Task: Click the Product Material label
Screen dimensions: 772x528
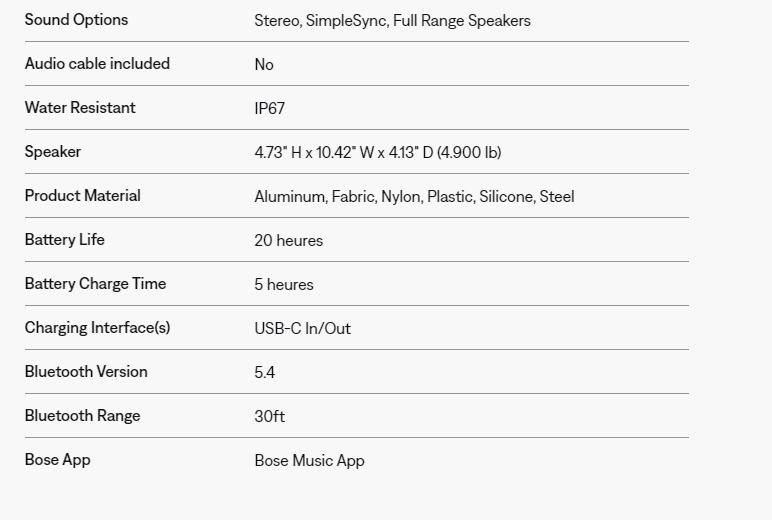Action: tap(82, 196)
